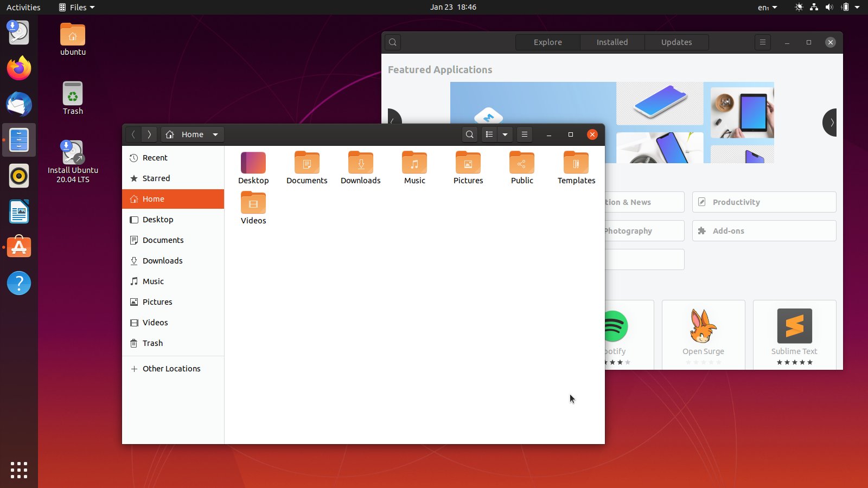Select Documents in Files sidebar
This screenshot has height=488, width=868.
173,240
